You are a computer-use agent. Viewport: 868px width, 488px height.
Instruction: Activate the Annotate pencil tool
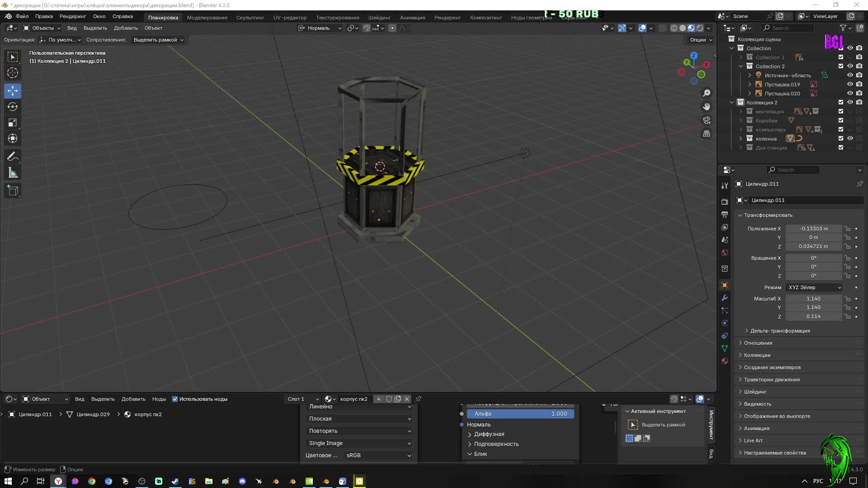pyautogui.click(x=13, y=157)
